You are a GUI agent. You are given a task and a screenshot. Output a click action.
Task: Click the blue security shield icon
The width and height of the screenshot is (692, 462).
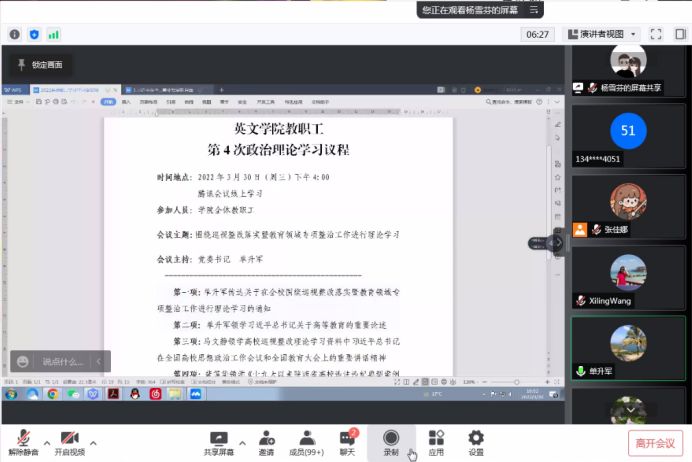click(34, 34)
